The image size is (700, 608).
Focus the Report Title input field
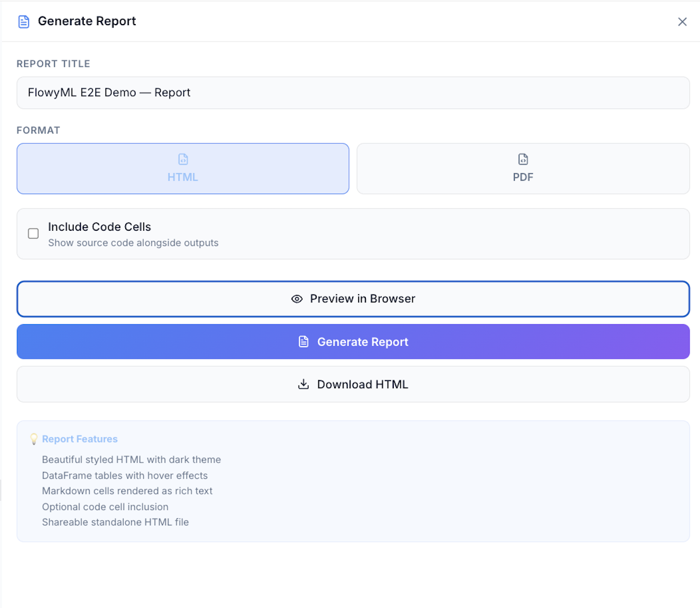[353, 93]
